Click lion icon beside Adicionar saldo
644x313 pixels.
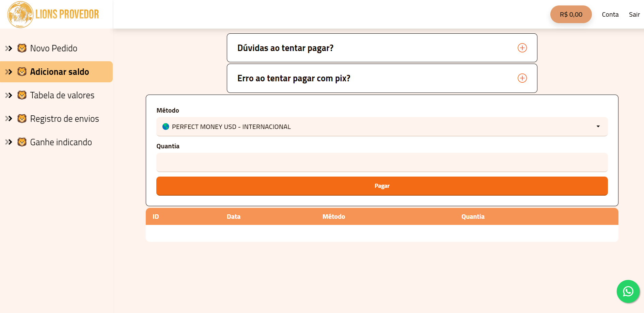22,72
